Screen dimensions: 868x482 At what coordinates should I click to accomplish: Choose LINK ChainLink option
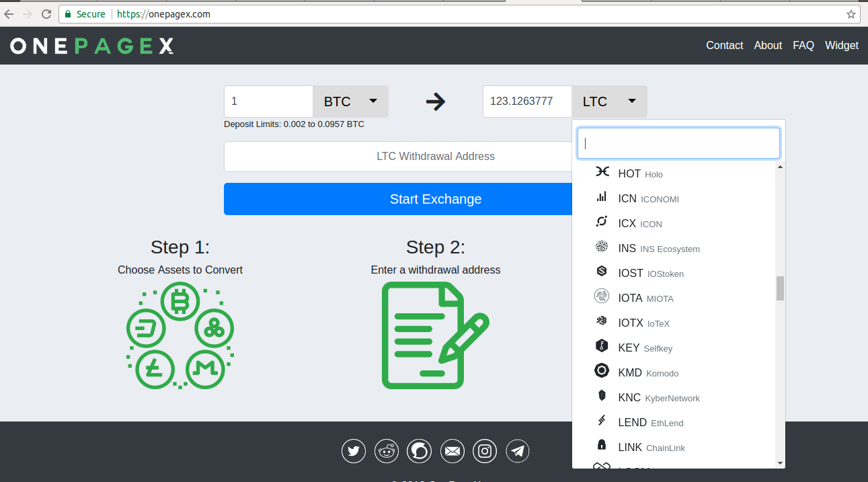point(674,447)
